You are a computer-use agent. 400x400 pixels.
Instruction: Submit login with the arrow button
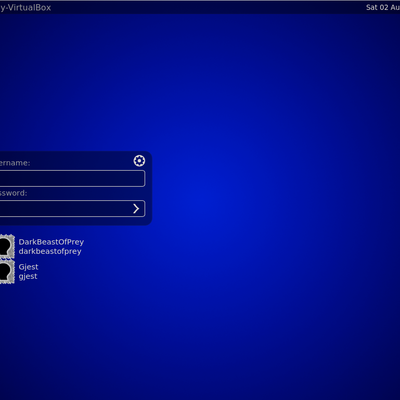coord(136,209)
